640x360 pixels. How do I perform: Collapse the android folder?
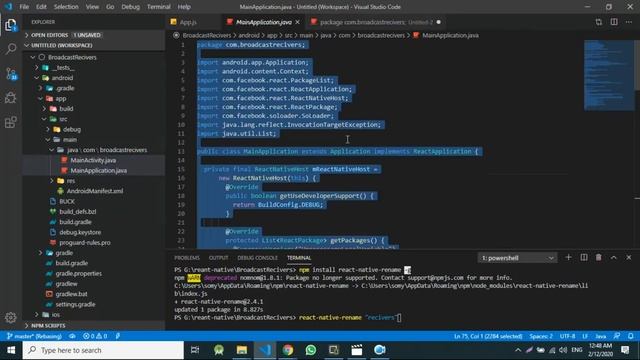(x=93, y=78)
